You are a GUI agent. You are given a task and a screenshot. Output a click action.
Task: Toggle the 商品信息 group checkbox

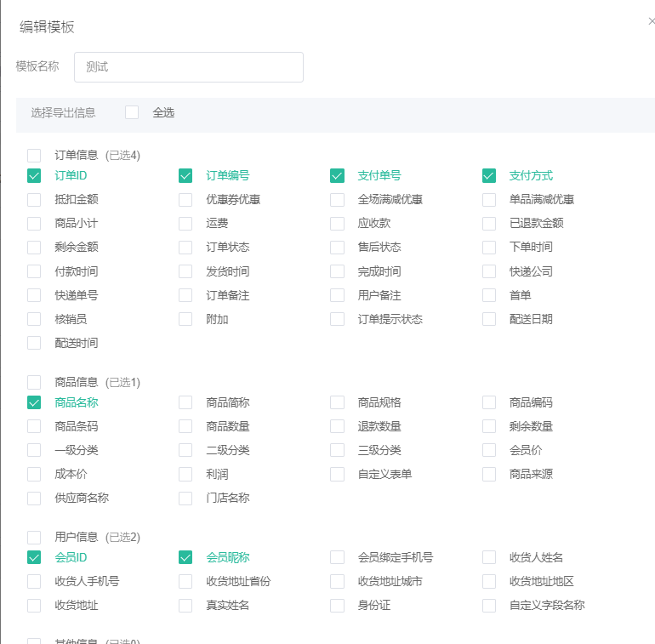point(34,382)
